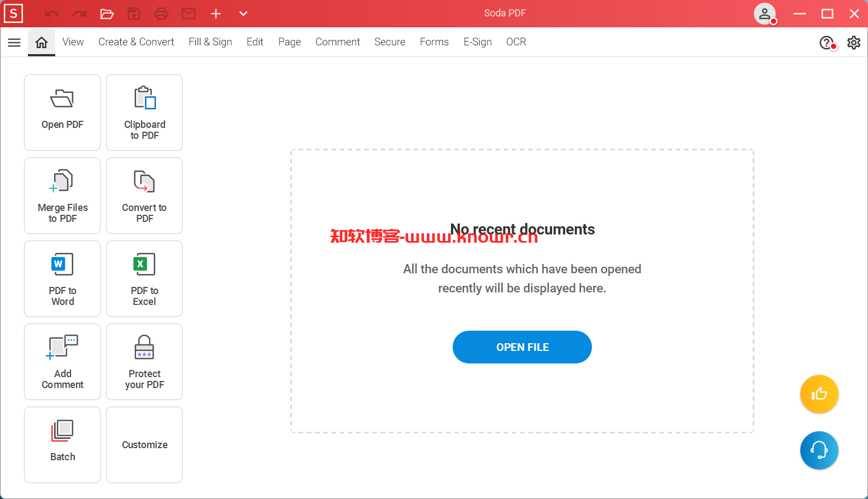
Task: Launch the PDF to Word tile
Action: pos(62,279)
